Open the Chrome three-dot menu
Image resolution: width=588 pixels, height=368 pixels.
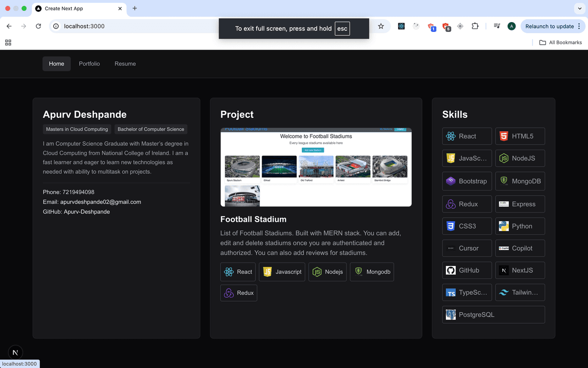pos(579,26)
